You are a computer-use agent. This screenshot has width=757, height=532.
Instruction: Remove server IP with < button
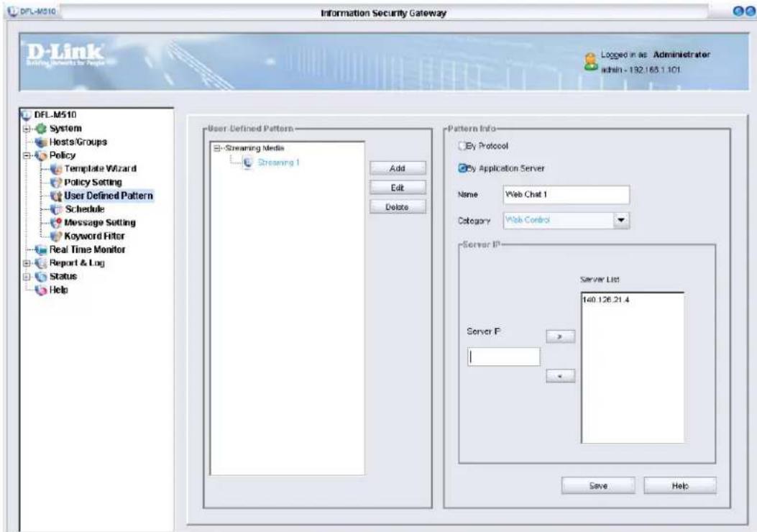(560, 375)
